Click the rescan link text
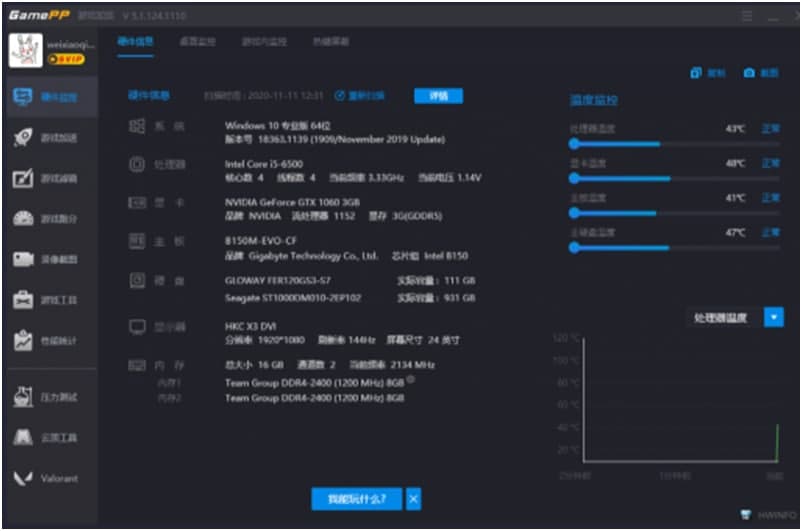The image size is (802, 531). 366,96
